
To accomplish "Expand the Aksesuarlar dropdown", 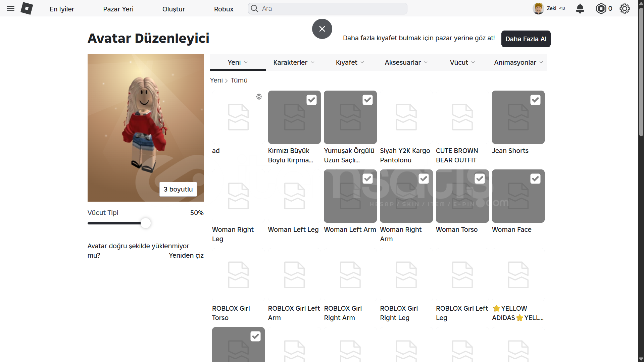I will (x=406, y=62).
